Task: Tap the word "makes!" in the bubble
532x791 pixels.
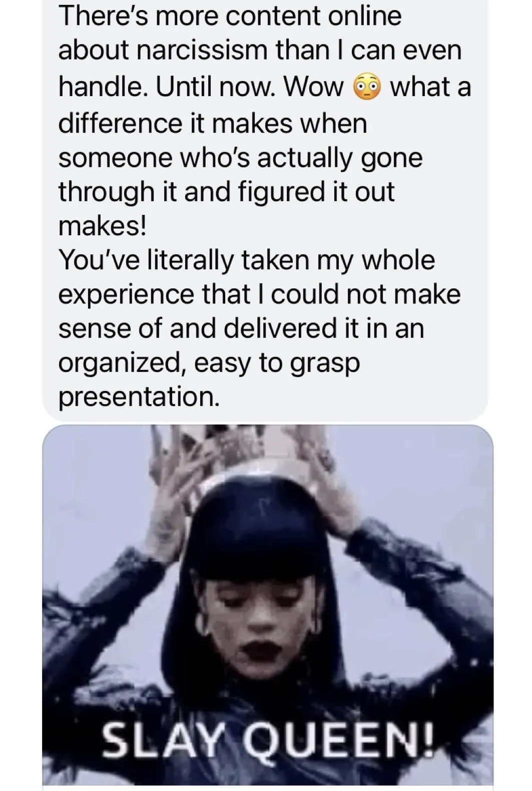Action: click(103, 225)
